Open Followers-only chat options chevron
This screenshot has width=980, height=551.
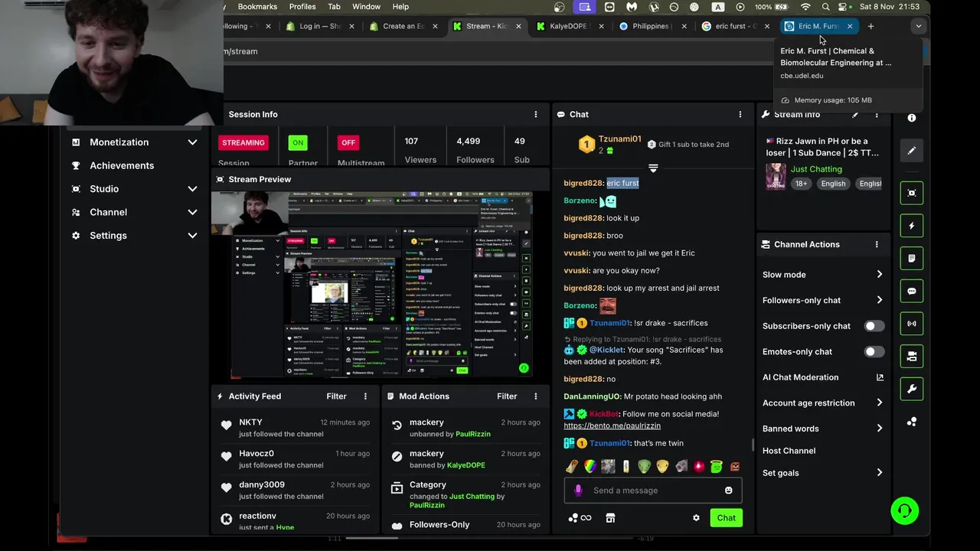pos(879,300)
